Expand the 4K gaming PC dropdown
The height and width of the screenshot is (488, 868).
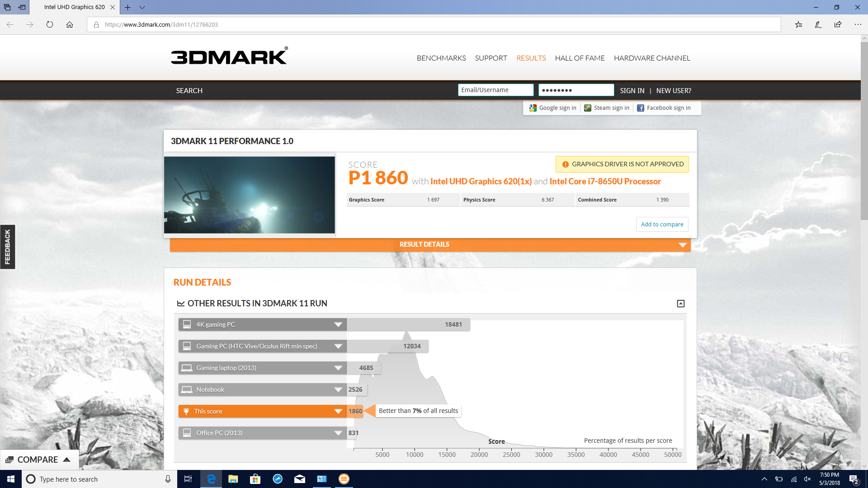(x=338, y=324)
